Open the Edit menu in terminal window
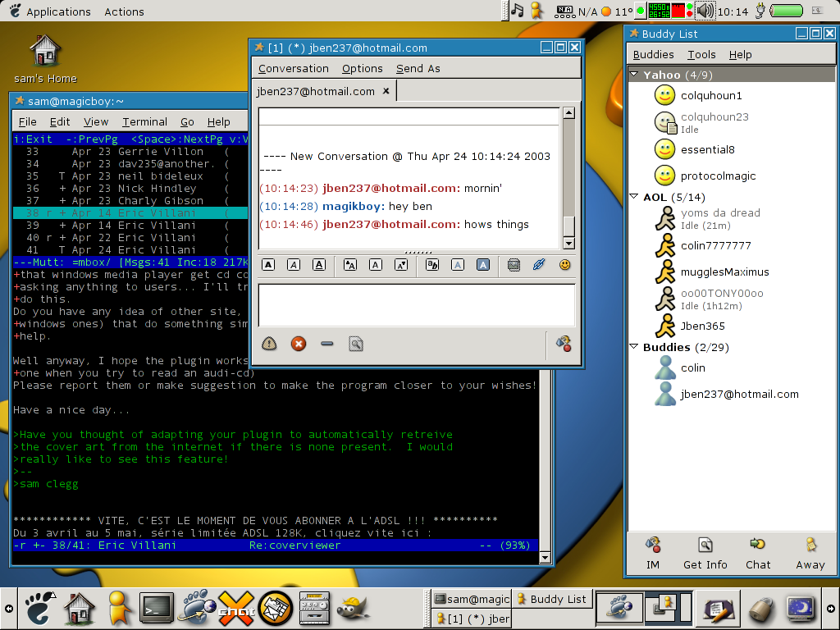The width and height of the screenshot is (840, 630). (60, 122)
